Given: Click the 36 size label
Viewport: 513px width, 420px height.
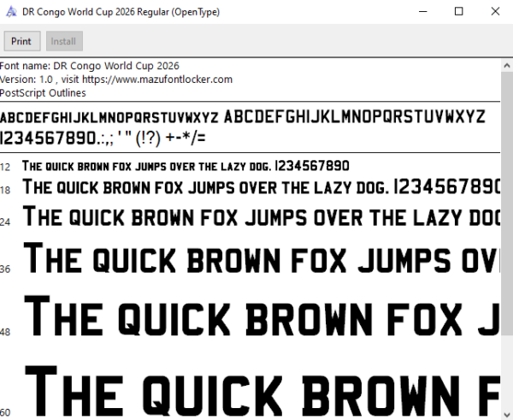Looking at the screenshot, I should tap(5, 269).
